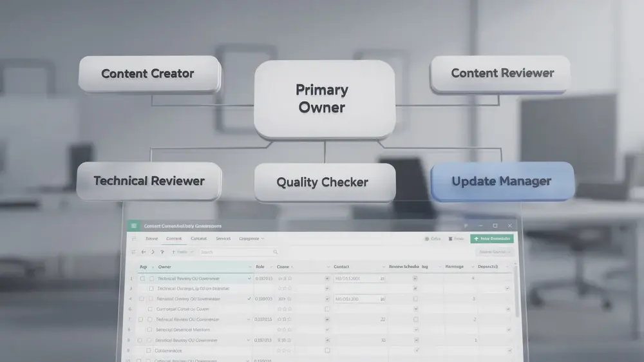Switch to the Content tab
The height and width of the screenshot is (362, 644).
pyautogui.click(x=174, y=238)
